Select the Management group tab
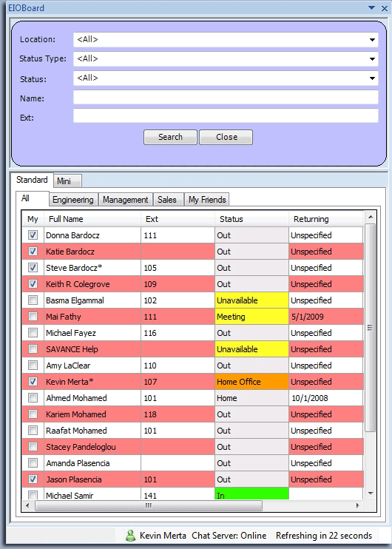Viewport: 392px width, 549px height. (x=125, y=200)
